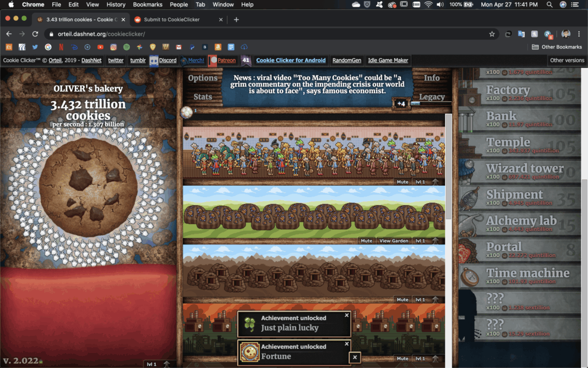Open the Legacy tab
Image resolution: width=588 pixels, height=368 pixels.
point(432,97)
